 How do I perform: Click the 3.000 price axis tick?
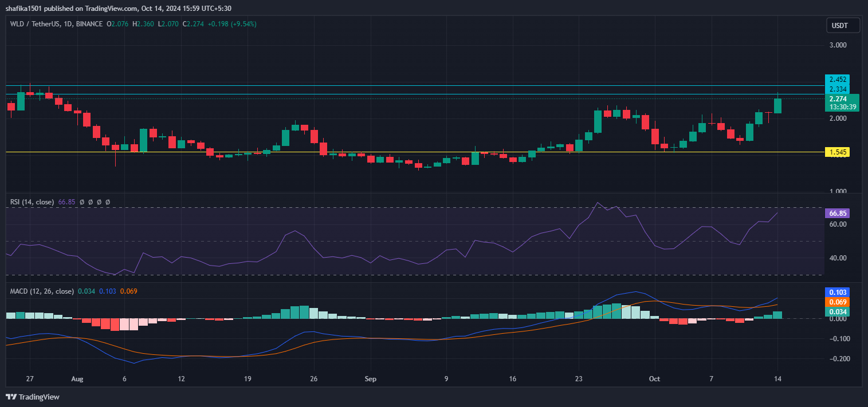click(838, 45)
